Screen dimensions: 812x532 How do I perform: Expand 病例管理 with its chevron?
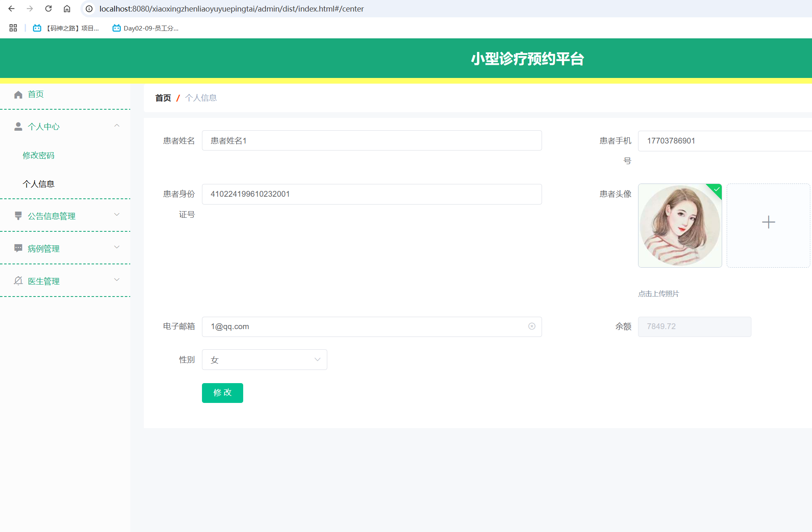(117, 247)
